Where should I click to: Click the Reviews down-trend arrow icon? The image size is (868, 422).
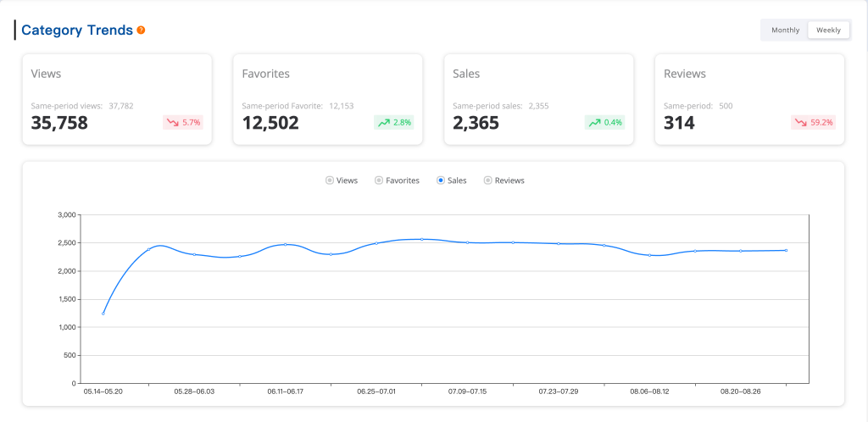tap(801, 123)
